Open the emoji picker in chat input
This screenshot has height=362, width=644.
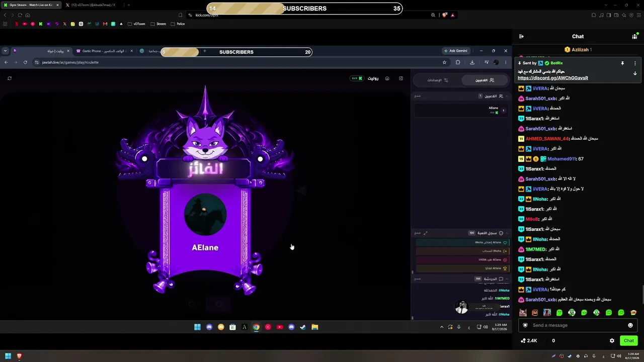pyautogui.click(x=630, y=325)
